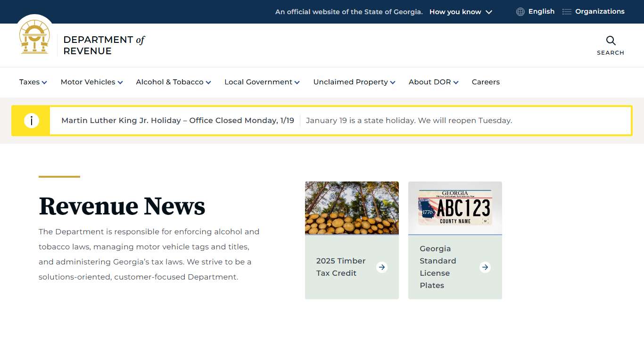This screenshot has width=644, height=362.
Task: Click the timber logs card thumbnail
Action: [352, 208]
